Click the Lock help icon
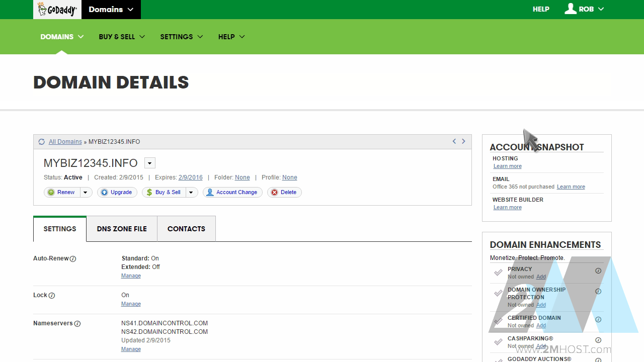The image size is (644, 362). 52,296
